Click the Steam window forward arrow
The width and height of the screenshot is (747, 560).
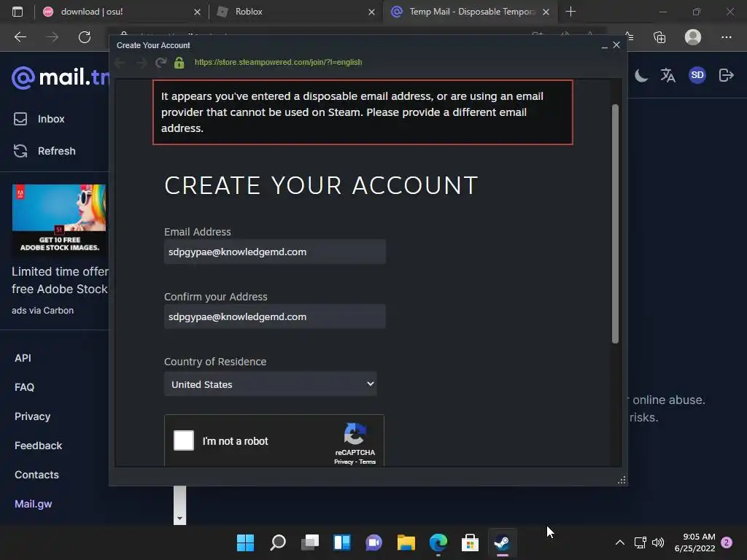141,63
